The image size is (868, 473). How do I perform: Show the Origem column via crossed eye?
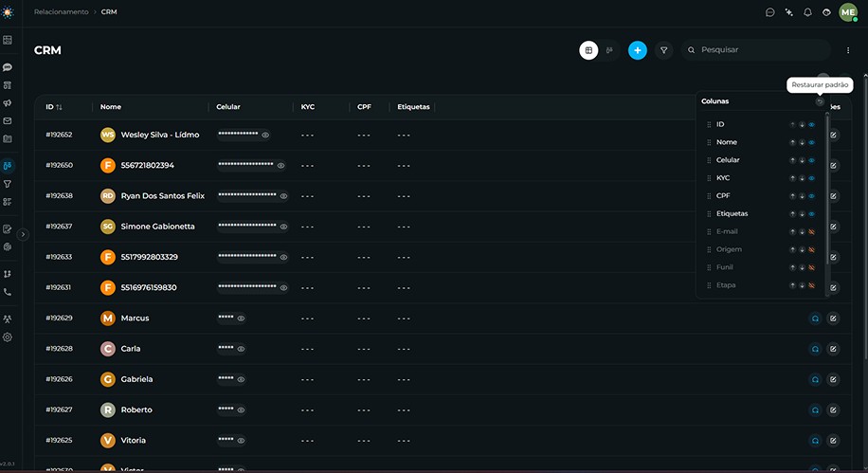point(811,250)
